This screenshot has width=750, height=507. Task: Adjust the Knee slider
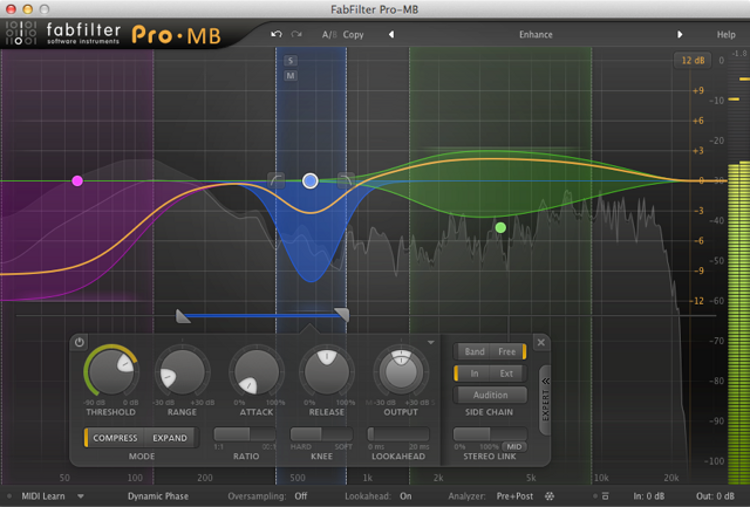coord(321,434)
